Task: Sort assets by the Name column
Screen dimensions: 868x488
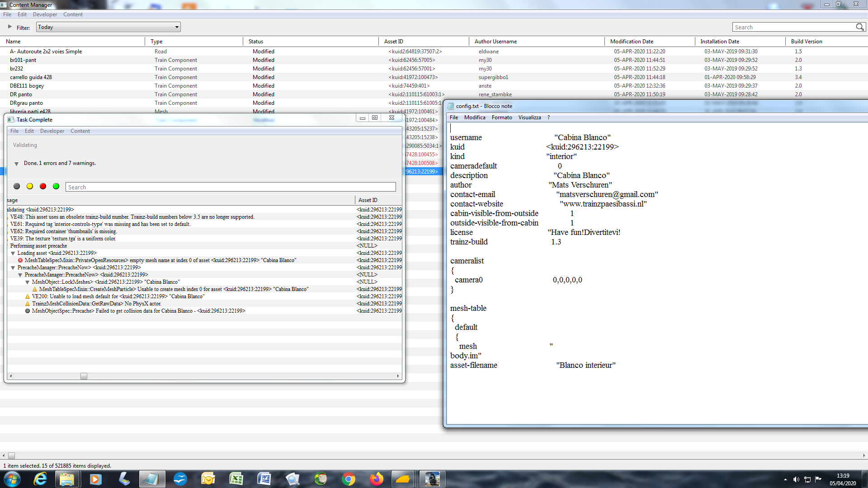Action: click(72, 42)
